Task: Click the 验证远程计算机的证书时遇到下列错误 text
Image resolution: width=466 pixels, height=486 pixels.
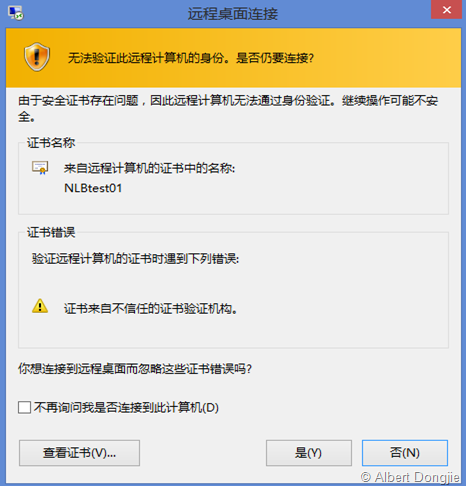Action: [135, 258]
